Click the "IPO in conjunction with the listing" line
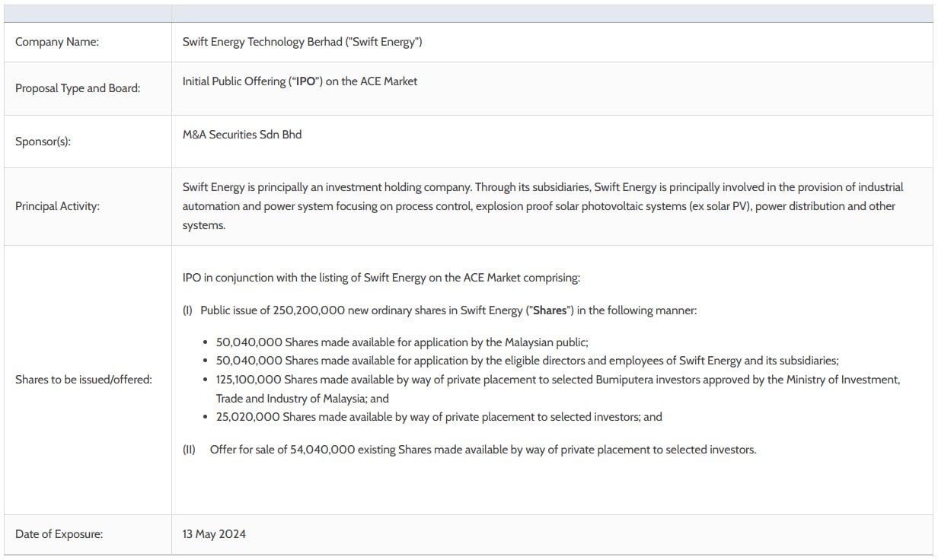This screenshot has width=938, height=560. point(381,278)
